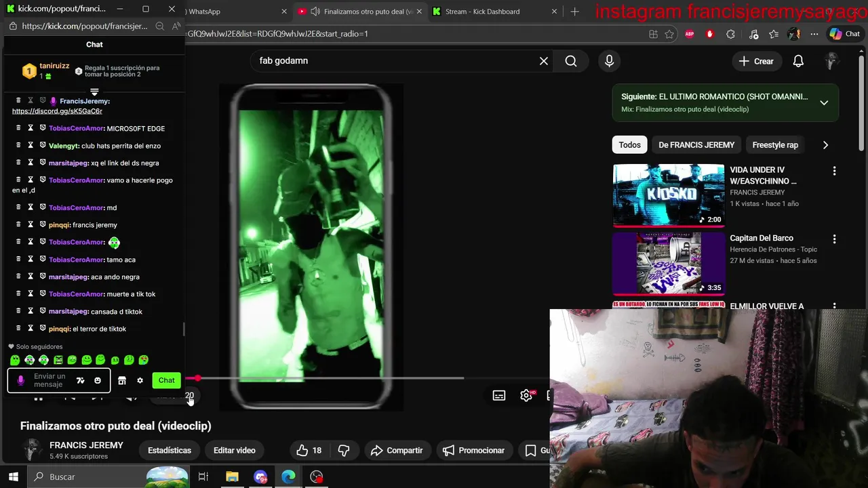This screenshot has width=868, height=488.
Task: Ban marsitajpeg via shield icon on the 'xq el link' message
Action: click(43, 163)
